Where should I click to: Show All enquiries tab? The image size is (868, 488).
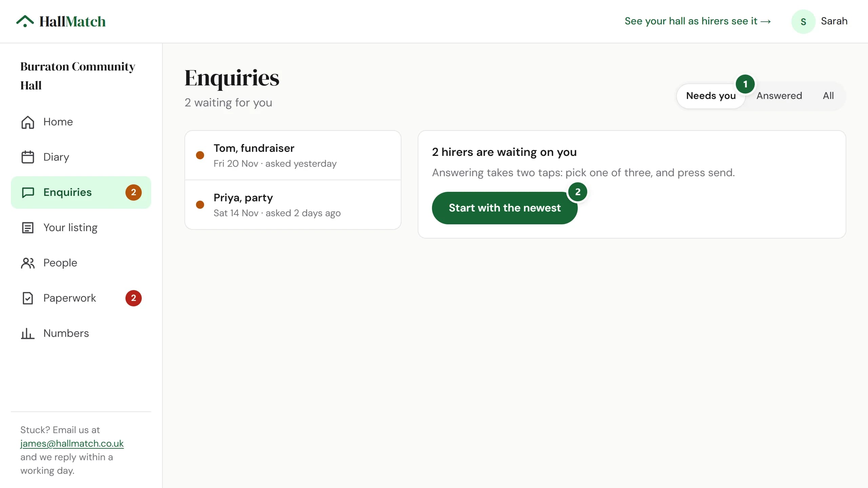pos(828,96)
